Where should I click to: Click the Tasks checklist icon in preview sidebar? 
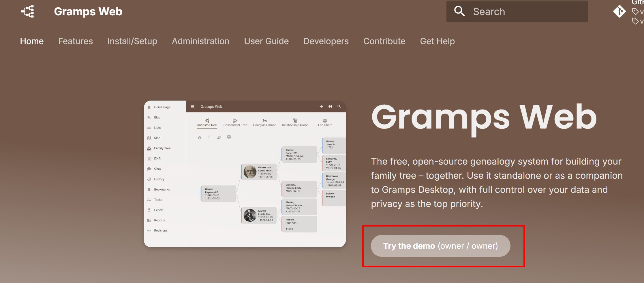(x=149, y=200)
